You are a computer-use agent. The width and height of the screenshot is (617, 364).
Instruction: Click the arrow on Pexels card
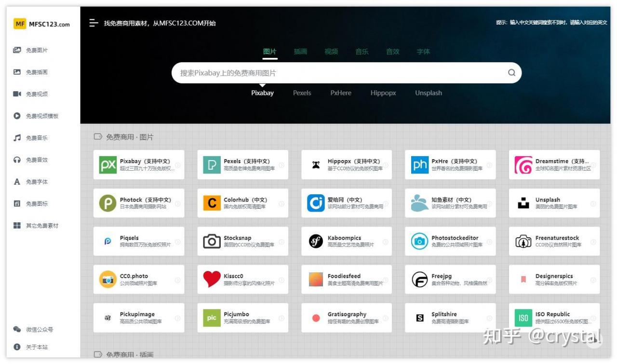click(x=282, y=165)
